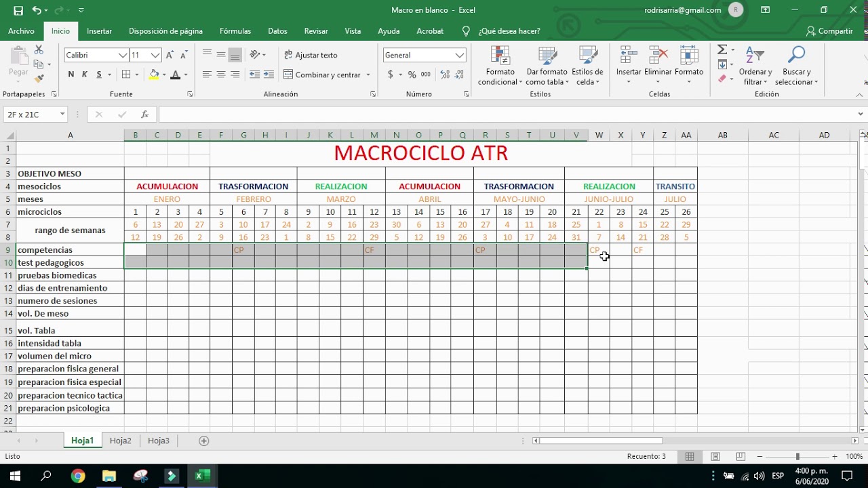Open the Calibri font name dropdown
Viewport: 868px width, 488px height.
123,55
